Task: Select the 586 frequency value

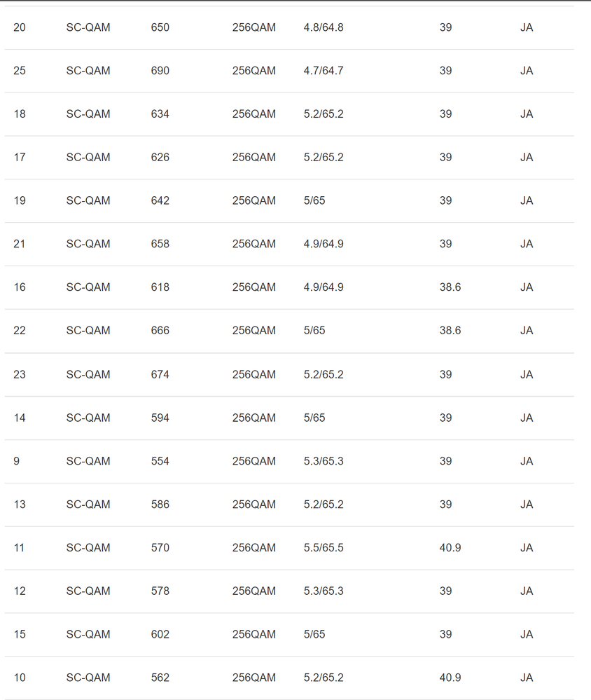Action: click(160, 505)
